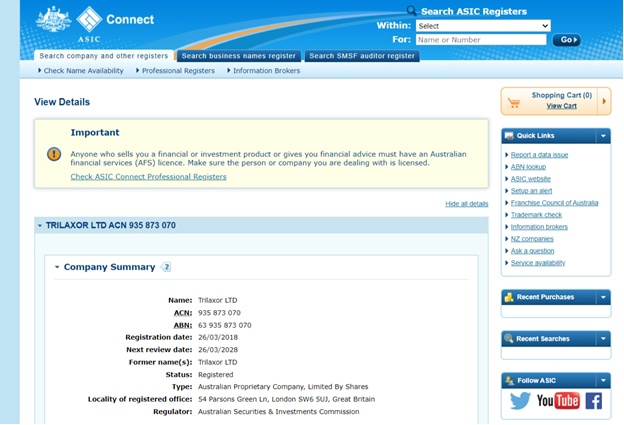Screen dimensions: 624x425
Task: Collapse the Quick Links panel
Action: [x=603, y=136]
